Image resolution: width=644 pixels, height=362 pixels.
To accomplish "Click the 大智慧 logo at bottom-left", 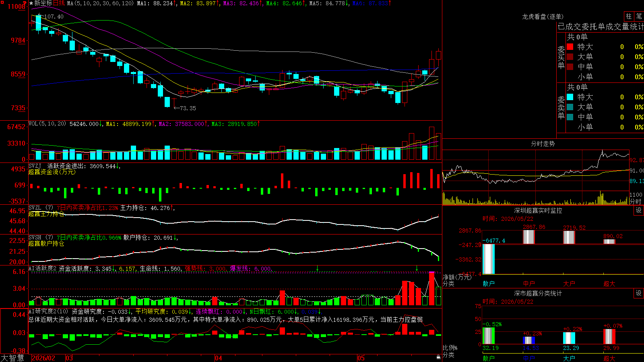I will pos(12,358).
